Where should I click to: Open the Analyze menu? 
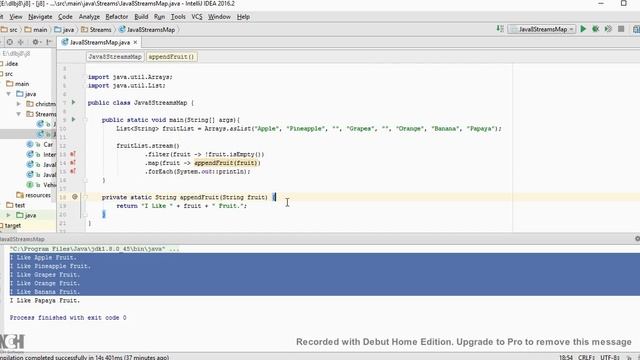click(x=89, y=17)
